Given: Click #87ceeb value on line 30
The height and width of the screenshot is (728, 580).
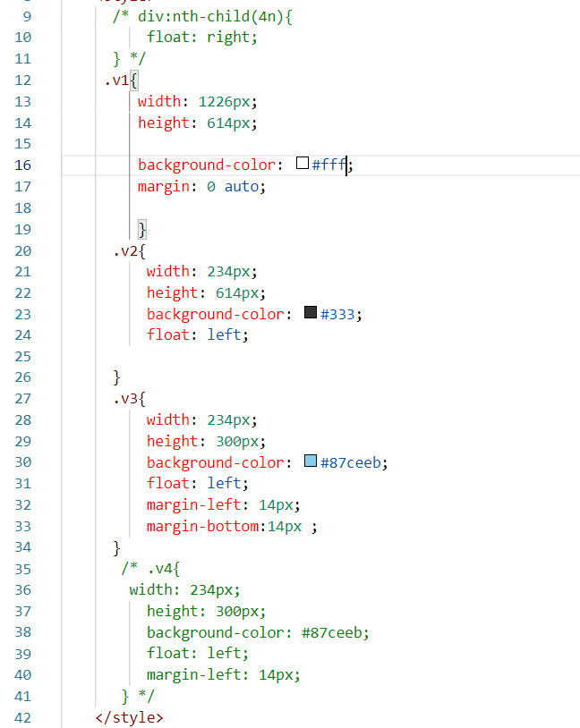Looking at the screenshot, I should click(351, 463).
